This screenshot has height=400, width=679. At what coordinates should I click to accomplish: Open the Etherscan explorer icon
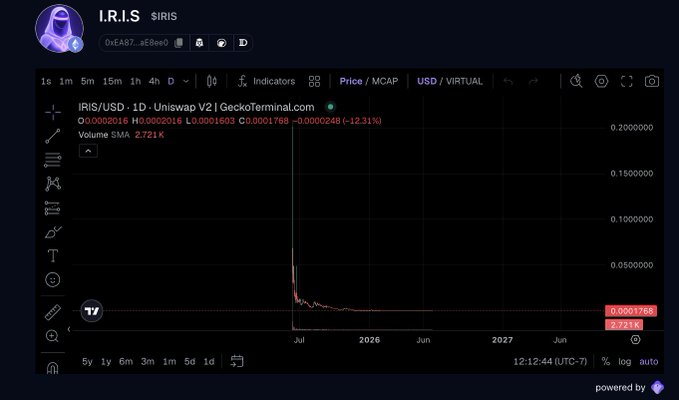point(199,43)
